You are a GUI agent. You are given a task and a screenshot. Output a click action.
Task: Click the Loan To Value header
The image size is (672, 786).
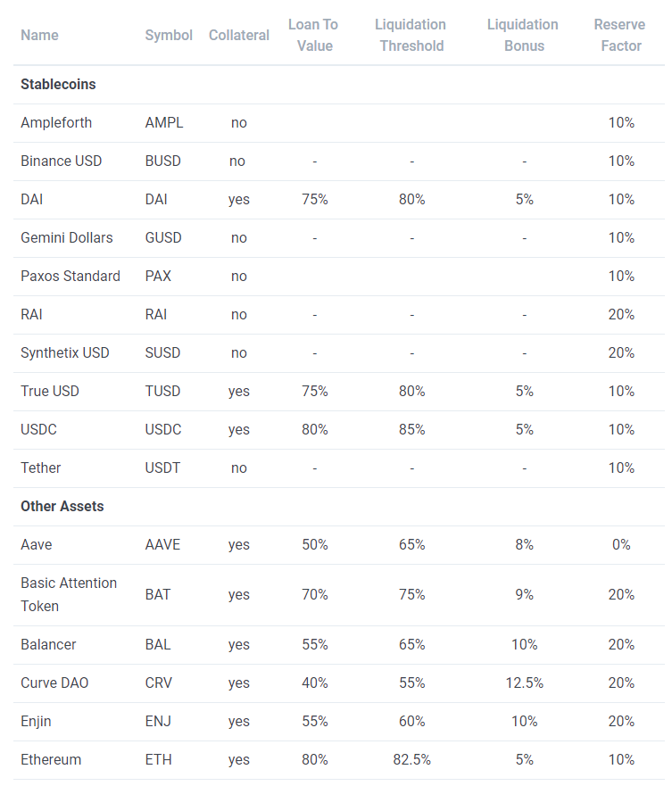click(313, 35)
